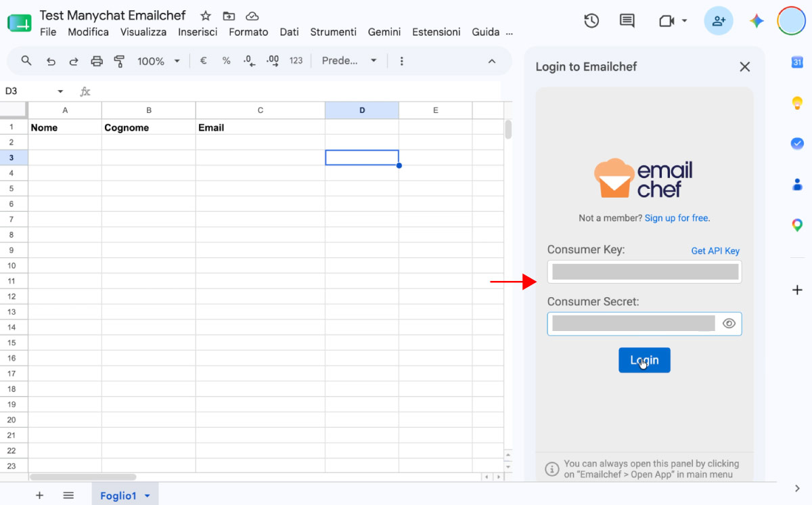Open the Guida menu
Viewport: 812px width, 505px height.
tap(485, 32)
